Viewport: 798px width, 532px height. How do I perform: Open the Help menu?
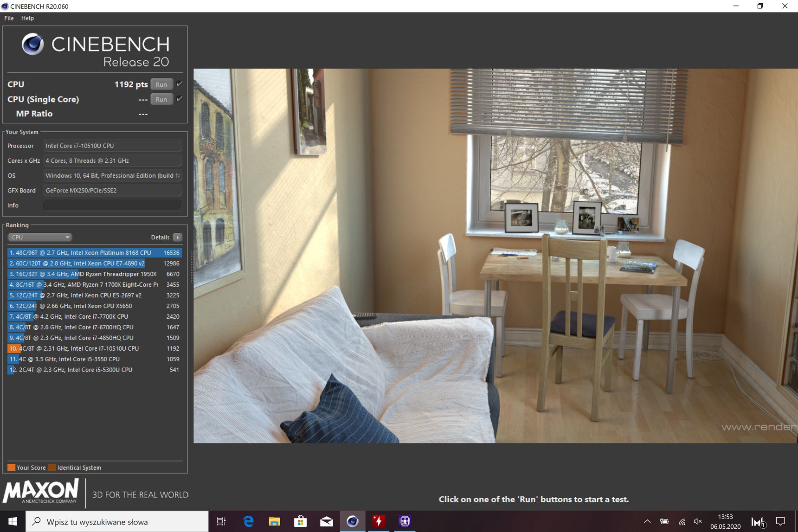coord(27,18)
